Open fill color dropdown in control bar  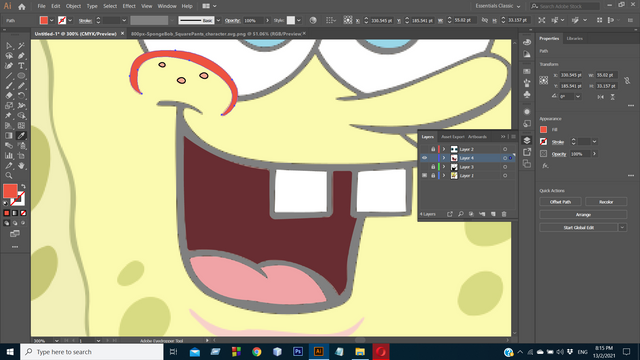(x=51, y=20)
